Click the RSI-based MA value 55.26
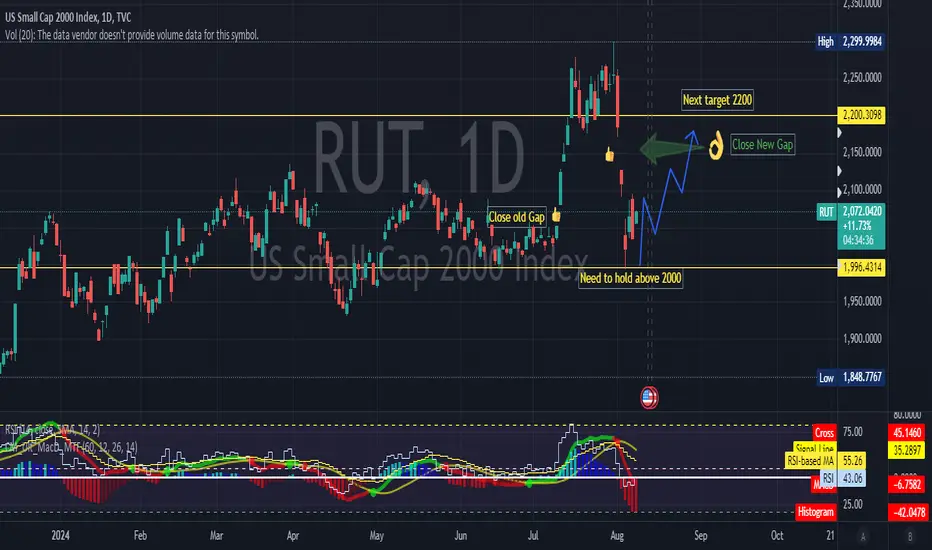 tap(852, 460)
